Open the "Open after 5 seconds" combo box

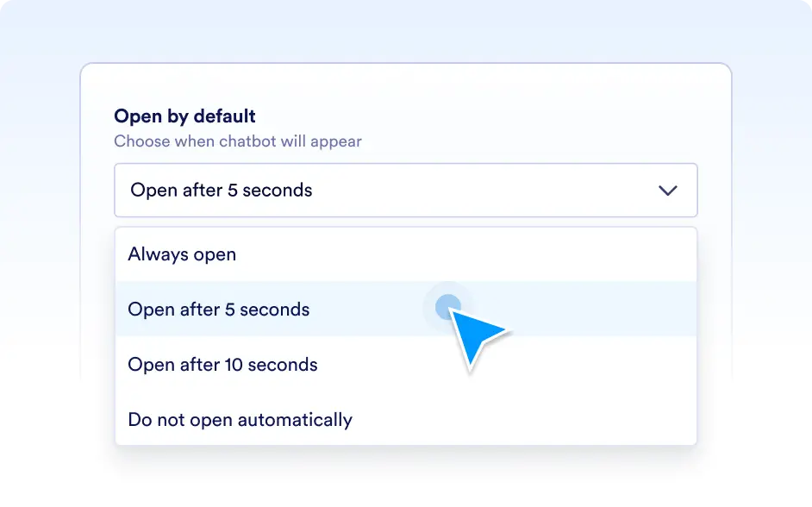pyautogui.click(x=405, y=190)
